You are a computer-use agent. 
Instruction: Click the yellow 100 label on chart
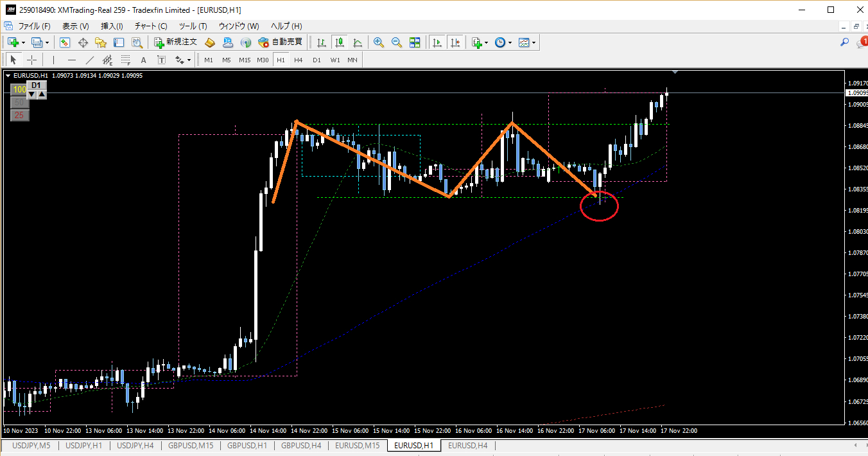coord(19,90)
